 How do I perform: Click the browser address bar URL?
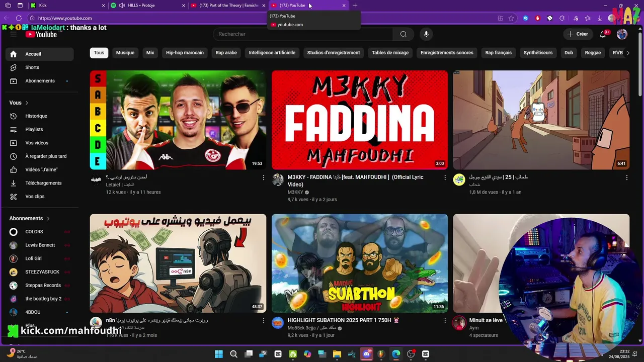point(65,18)
